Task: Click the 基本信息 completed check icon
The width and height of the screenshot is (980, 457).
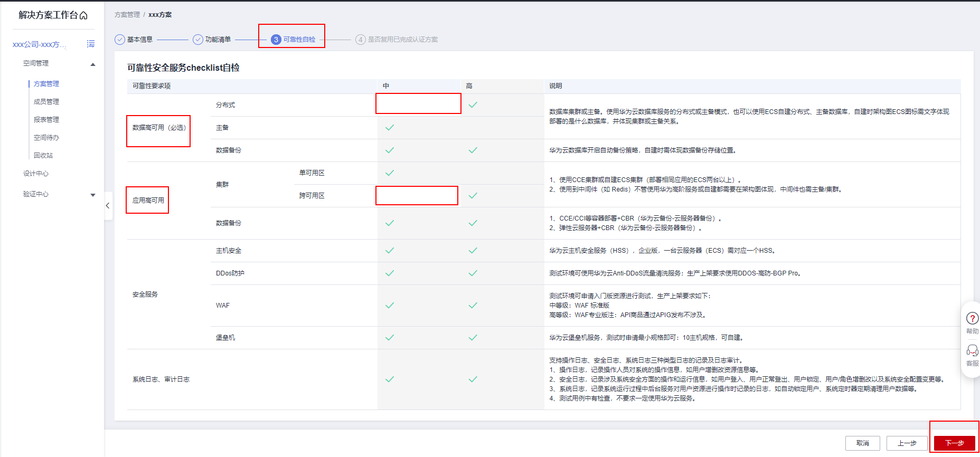Action: pyautogui.click(x=120, y=40)
